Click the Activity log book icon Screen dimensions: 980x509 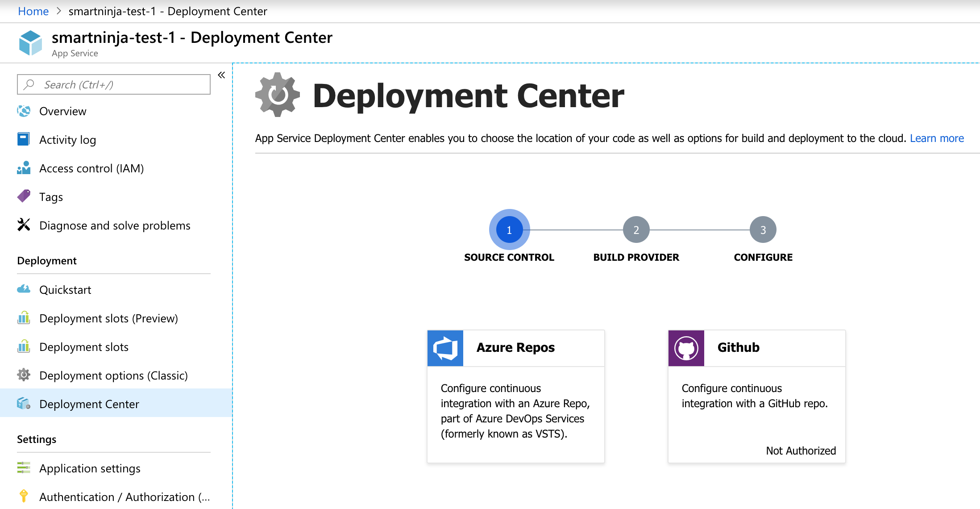point(24,139)
